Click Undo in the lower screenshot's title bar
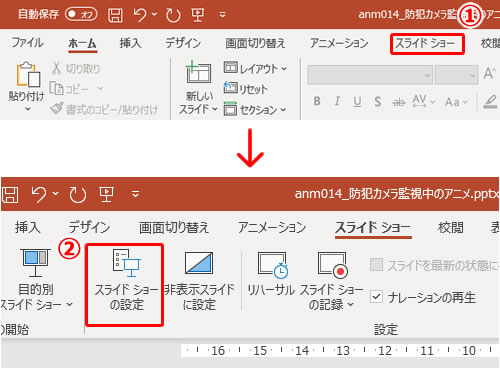Screen dimensions: 500x368 [39, 194]
